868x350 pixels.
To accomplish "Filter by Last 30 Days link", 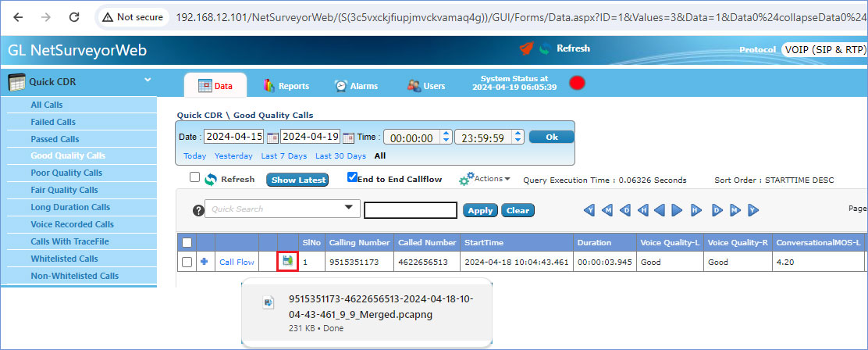I will pos(340,156).
